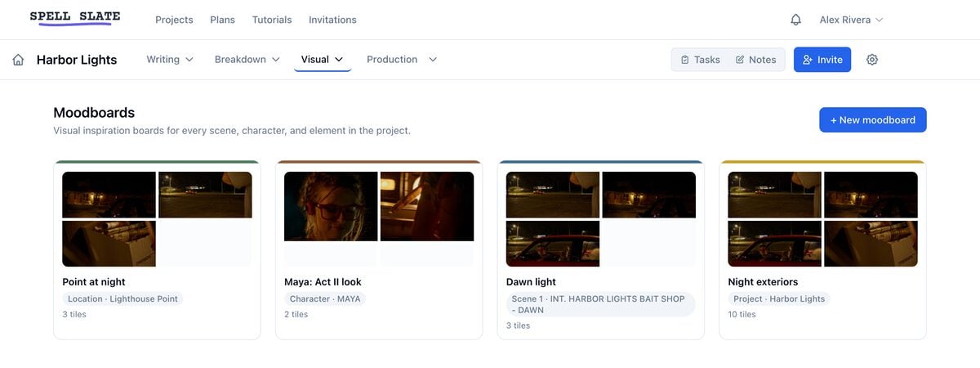The width and height of the screenshot is (980, 368).
Task: Click the Scene 1 INT. HARBOR LIGHTS BAIT SHOP tag
Action: click(x=601, y=304)
